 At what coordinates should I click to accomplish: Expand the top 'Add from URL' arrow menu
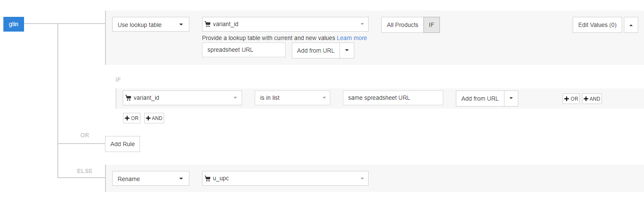[x=347, y=51]
